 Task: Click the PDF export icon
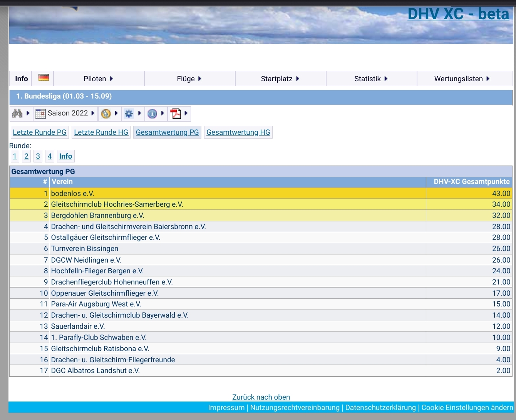tap(176, 114)
